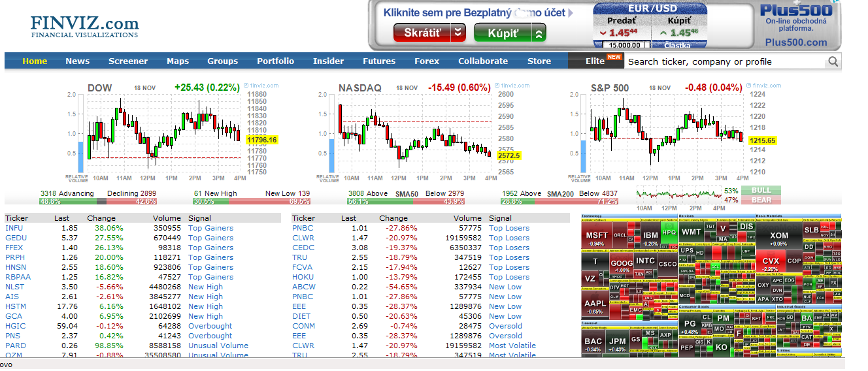Open the Maps section

click(178, 61)
